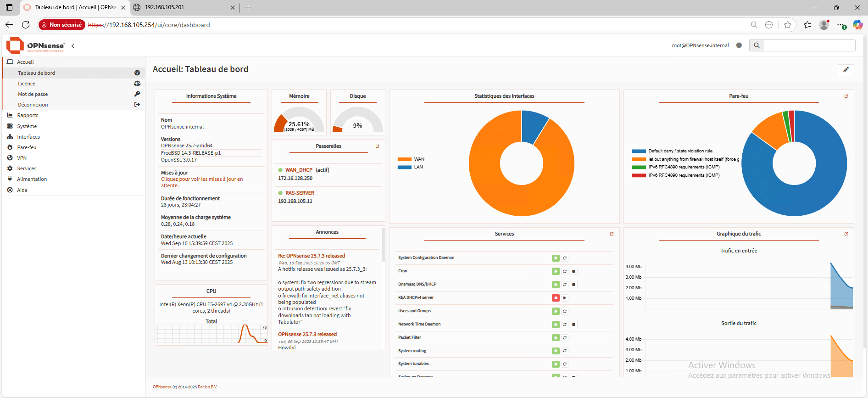Open the Licence menu item

click(27, 84)
